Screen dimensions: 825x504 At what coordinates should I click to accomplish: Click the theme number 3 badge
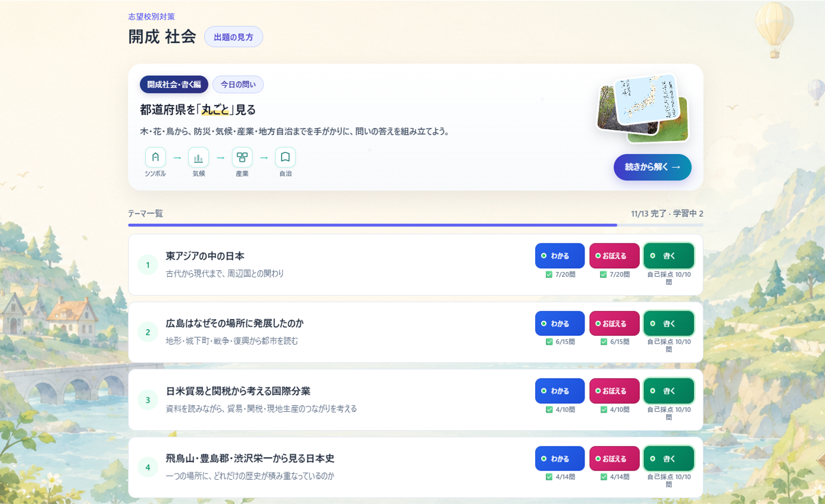tap(148, 400)
